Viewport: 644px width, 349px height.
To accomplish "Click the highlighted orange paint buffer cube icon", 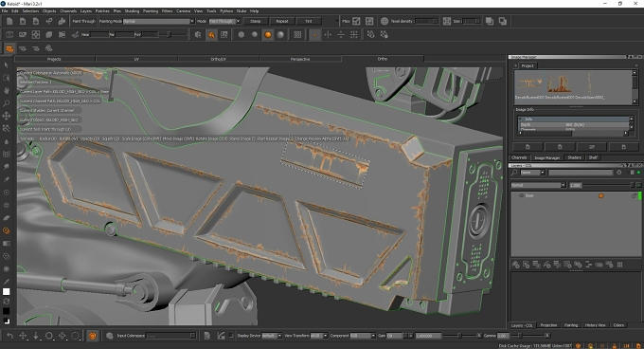I will 211,35.
